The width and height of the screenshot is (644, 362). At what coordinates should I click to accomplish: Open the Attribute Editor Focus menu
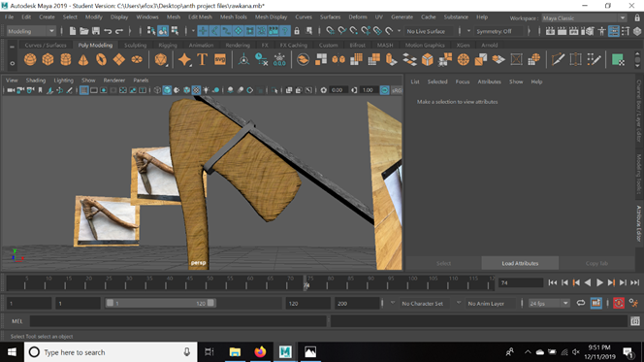462,82
